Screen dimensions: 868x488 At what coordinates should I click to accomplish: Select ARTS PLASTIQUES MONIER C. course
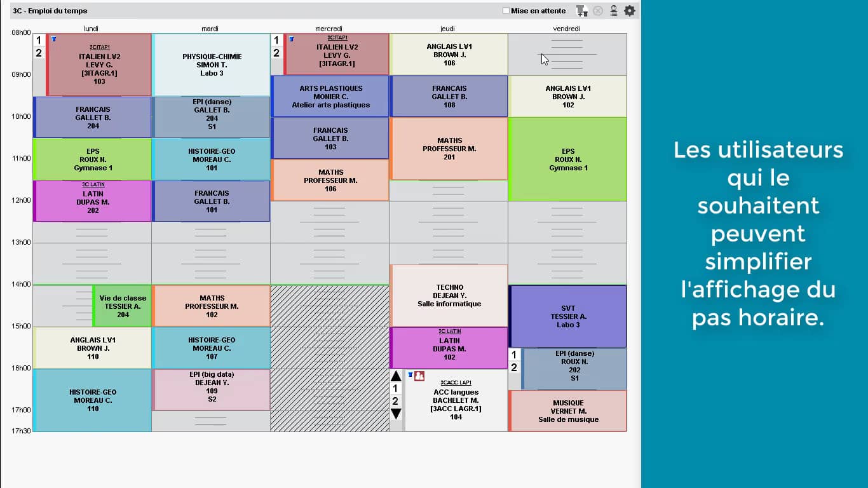tap(330, 97)
